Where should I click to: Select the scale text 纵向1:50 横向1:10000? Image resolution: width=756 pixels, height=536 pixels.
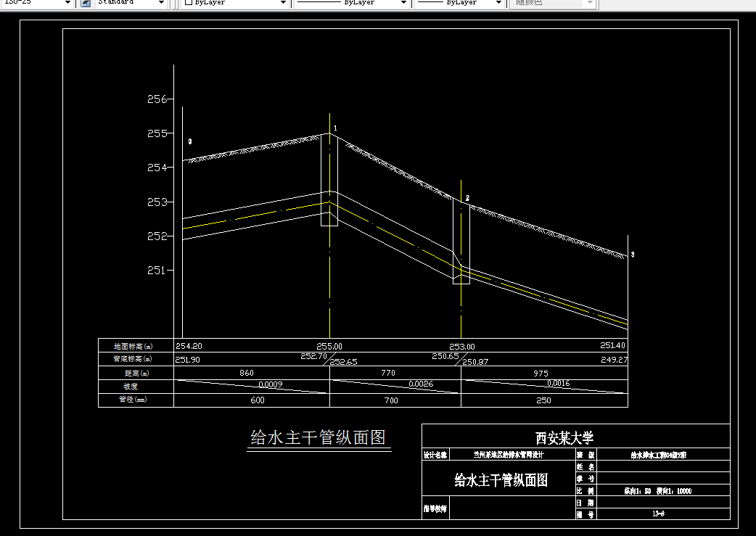657,491
